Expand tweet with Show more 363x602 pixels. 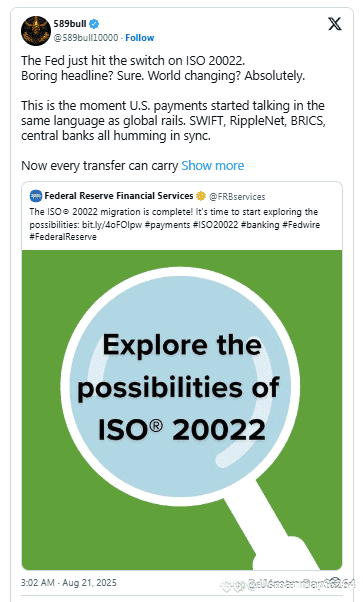(x=212, y=165)
